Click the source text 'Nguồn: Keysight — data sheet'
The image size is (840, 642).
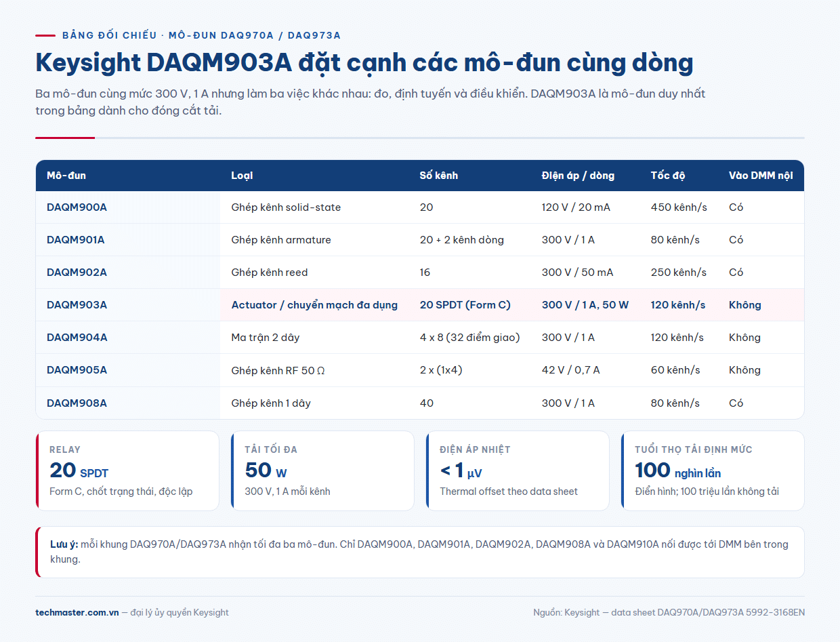(669, 612)
